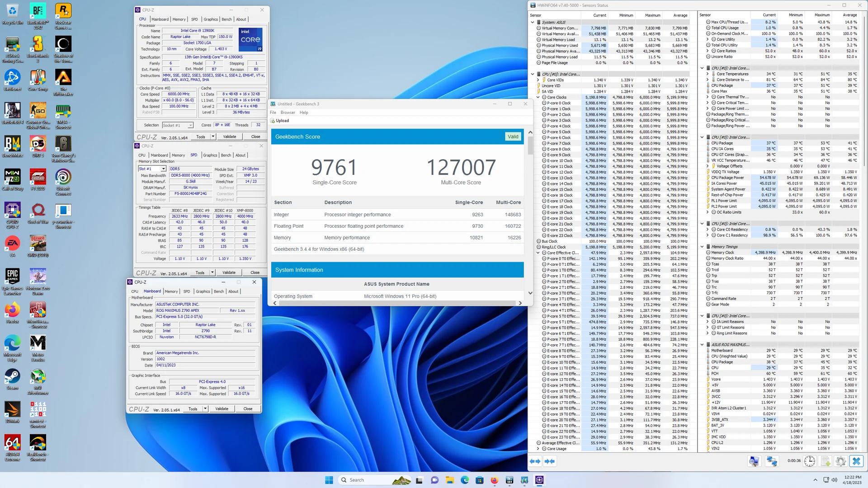
Task: Expand the Core VIDs tree node
Action: pyautogui.click(x=538, y=80)
